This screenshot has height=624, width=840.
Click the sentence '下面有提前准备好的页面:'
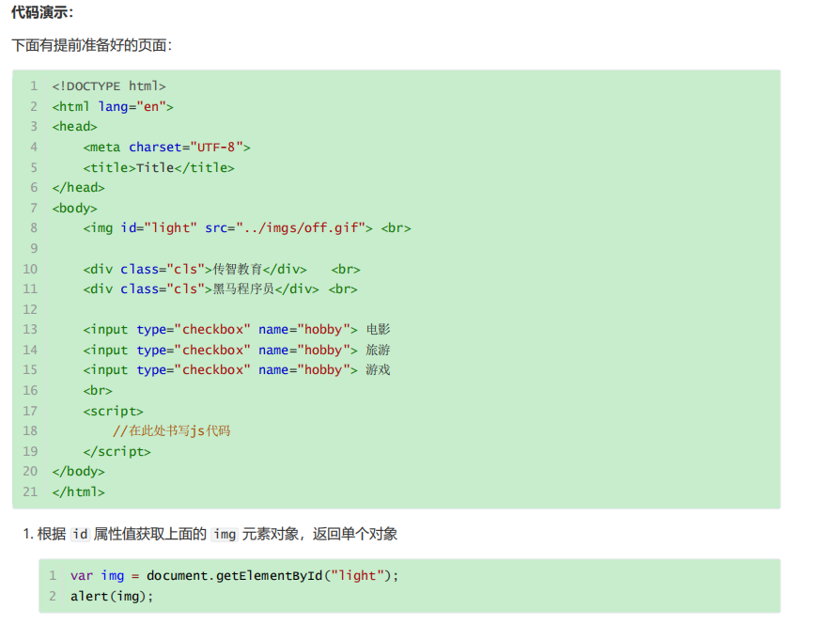91,45
